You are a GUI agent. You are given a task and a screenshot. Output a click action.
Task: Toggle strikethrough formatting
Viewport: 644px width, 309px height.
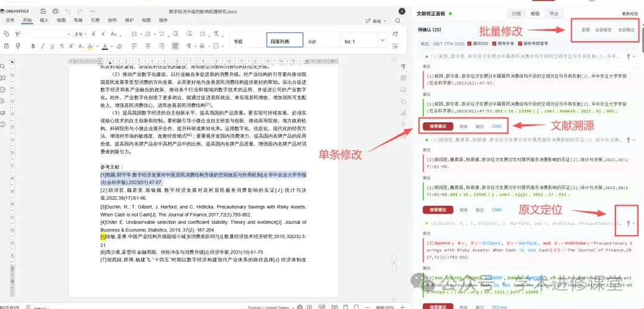pos(61,46)
